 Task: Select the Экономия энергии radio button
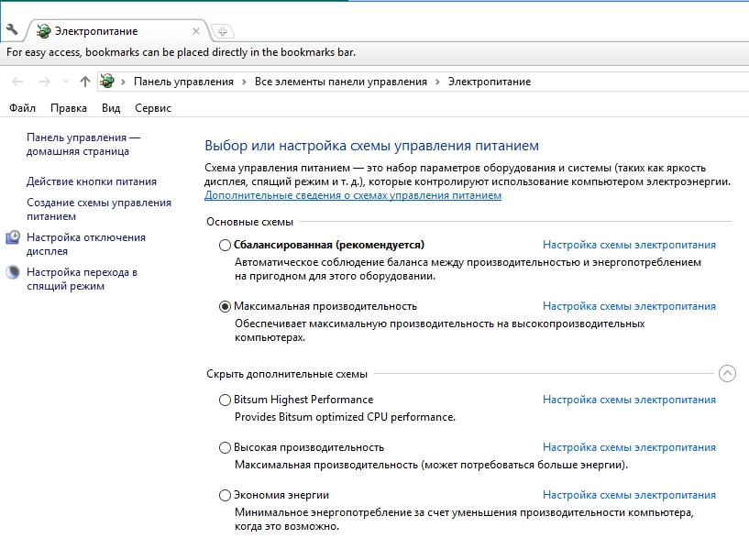(226, 495)
